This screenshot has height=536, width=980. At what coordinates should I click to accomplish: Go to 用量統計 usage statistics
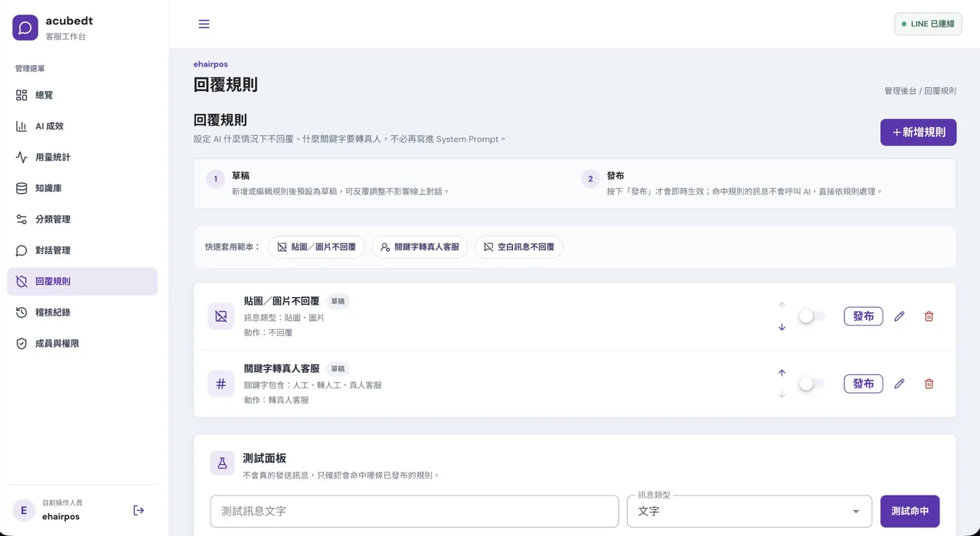point(82,157)
